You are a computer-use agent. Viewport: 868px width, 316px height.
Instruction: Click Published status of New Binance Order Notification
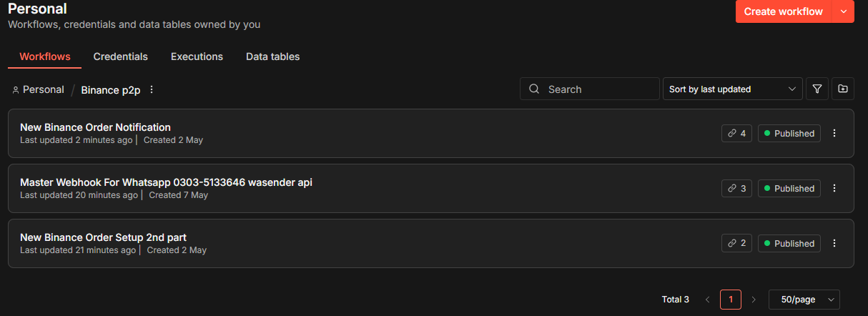coord(789,133)
